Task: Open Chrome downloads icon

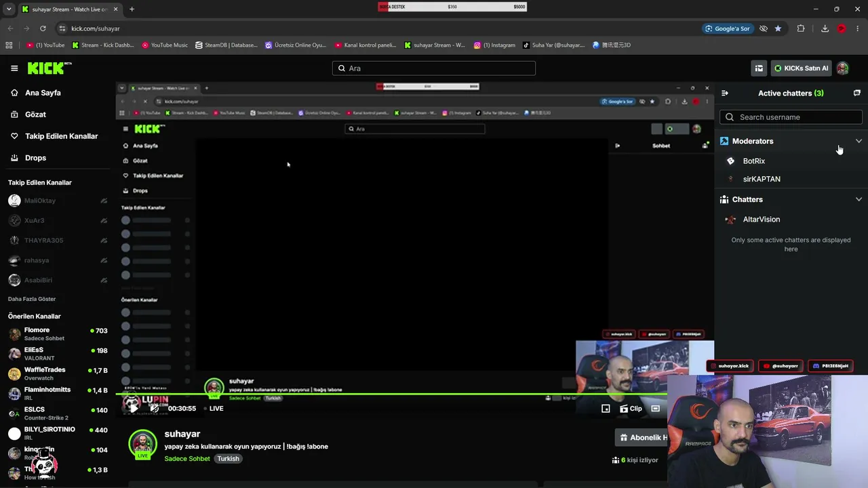Action: [825, 28]
